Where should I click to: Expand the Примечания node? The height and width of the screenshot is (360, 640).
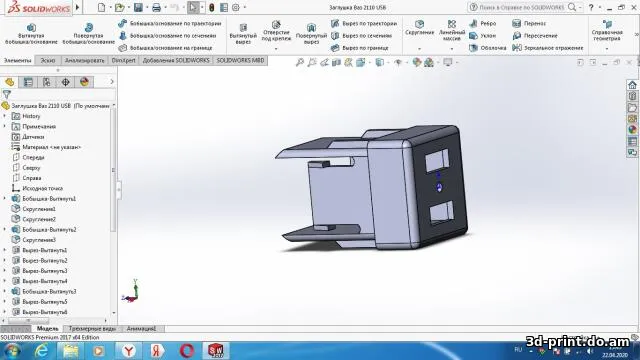(5, 127)
